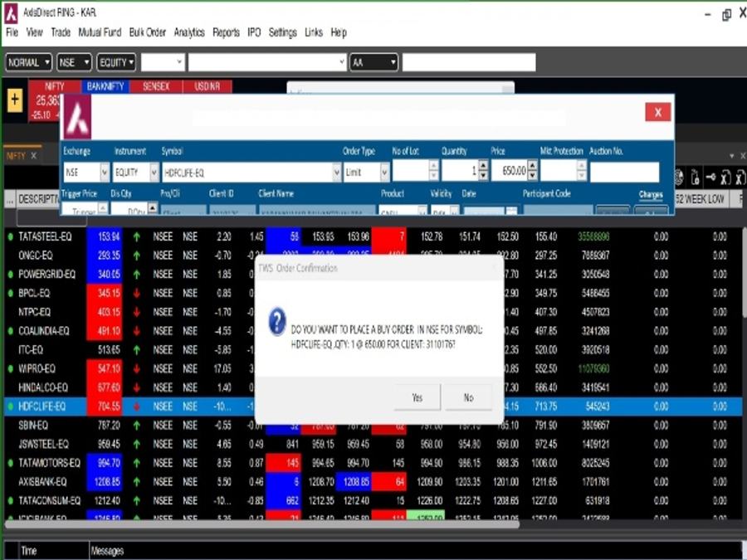Select the TATACONSUM-EQ row

373,501
